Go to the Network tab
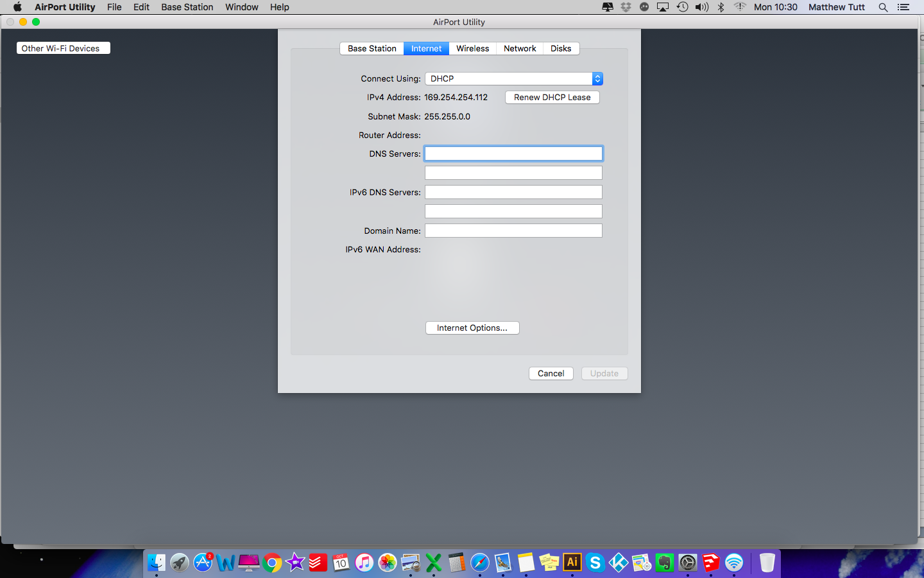 (520, 49)
